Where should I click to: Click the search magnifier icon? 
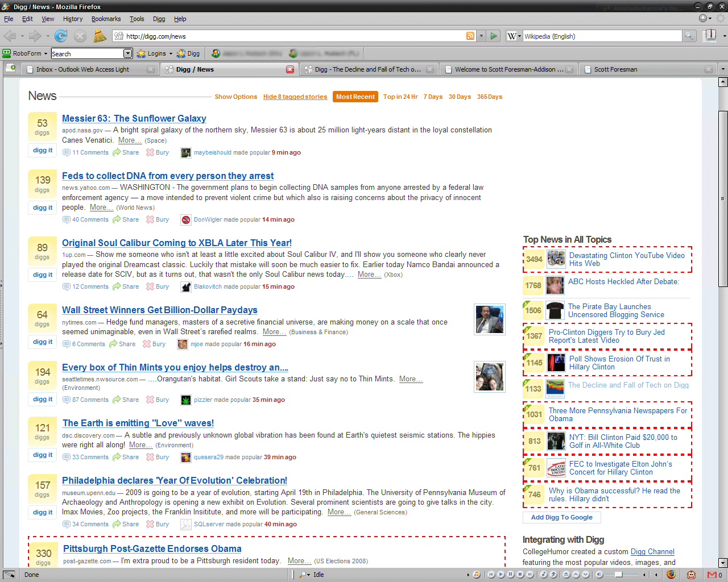point(689,36)
